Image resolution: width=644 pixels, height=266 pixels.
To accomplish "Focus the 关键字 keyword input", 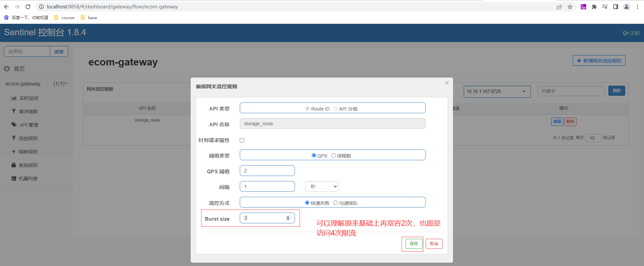I will 571,91.
